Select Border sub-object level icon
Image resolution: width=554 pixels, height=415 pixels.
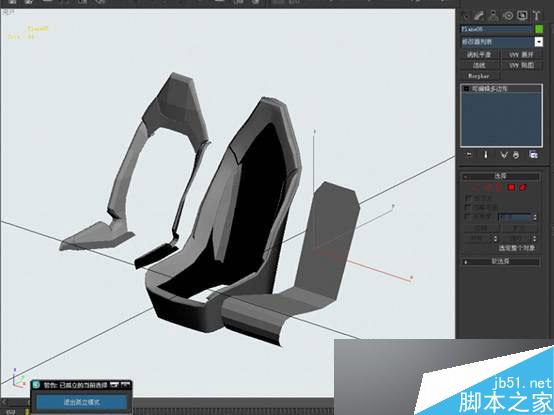click(x=499, y=188)
